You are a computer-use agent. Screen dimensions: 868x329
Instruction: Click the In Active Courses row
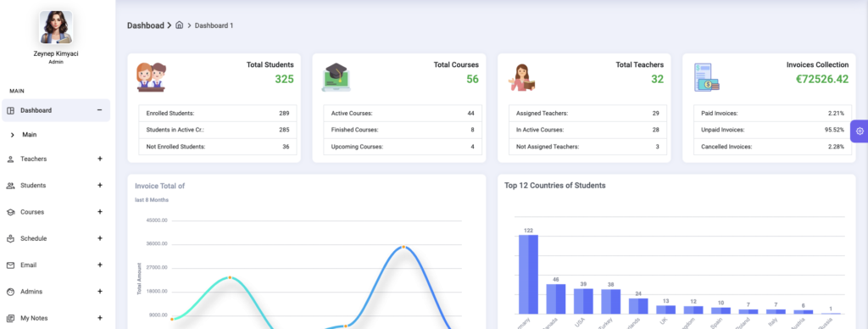tap(588, 130)
